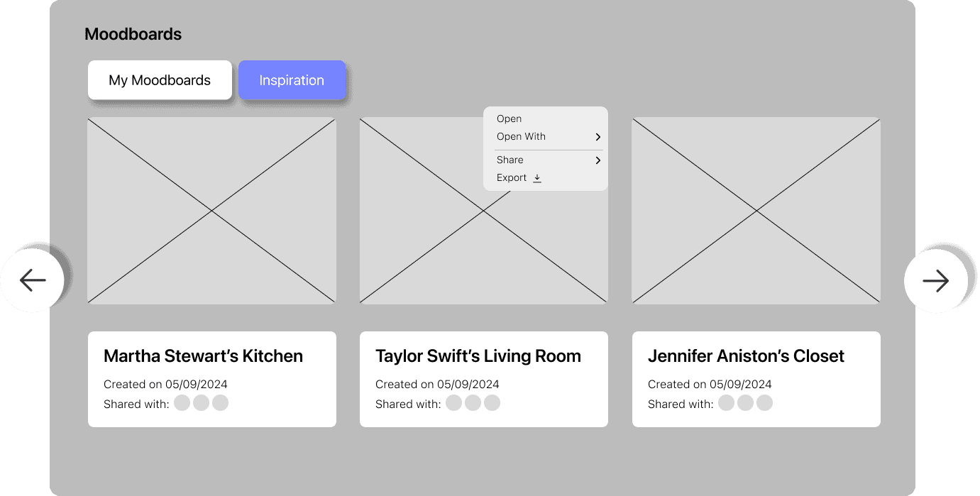Click Shared with label on Taylor Swift's Living Room

pos(408,404)
